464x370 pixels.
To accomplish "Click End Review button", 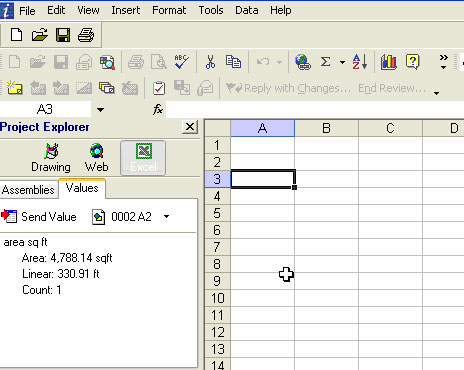I will pos(392,88).
